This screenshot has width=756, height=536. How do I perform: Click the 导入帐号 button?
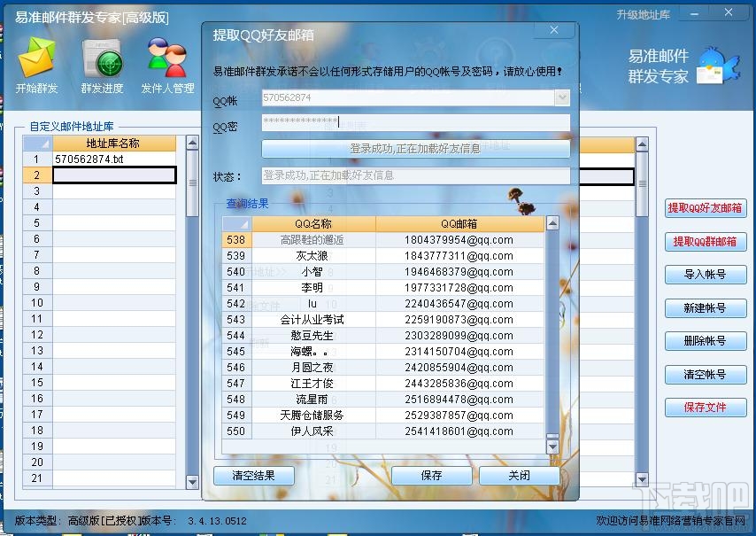tap(706, 275)
